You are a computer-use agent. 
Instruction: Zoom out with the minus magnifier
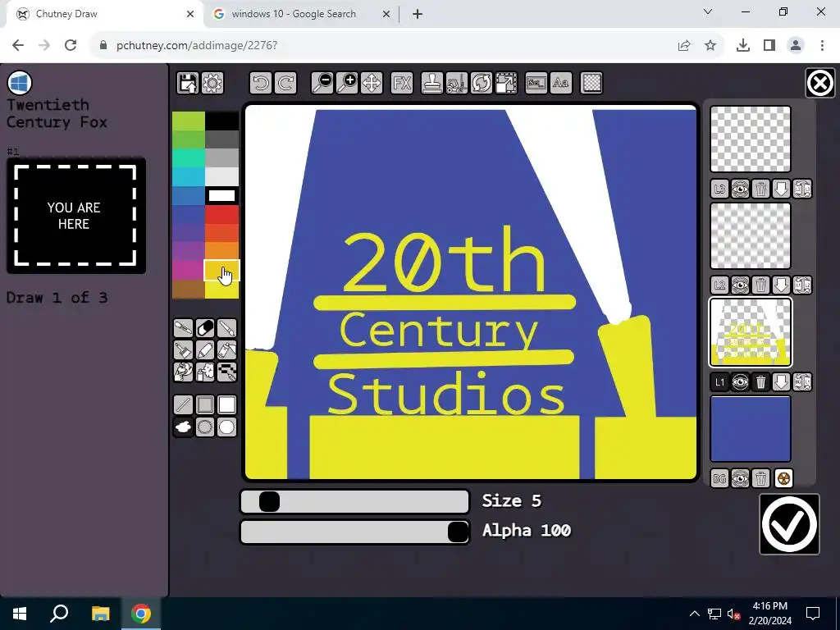[x=322, y=83]
